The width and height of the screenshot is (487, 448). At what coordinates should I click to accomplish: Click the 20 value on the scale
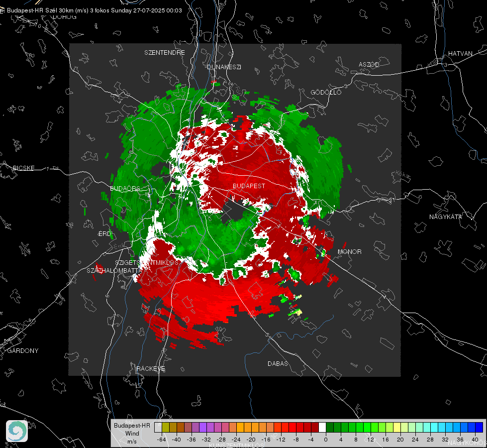[x=400, y=440]
